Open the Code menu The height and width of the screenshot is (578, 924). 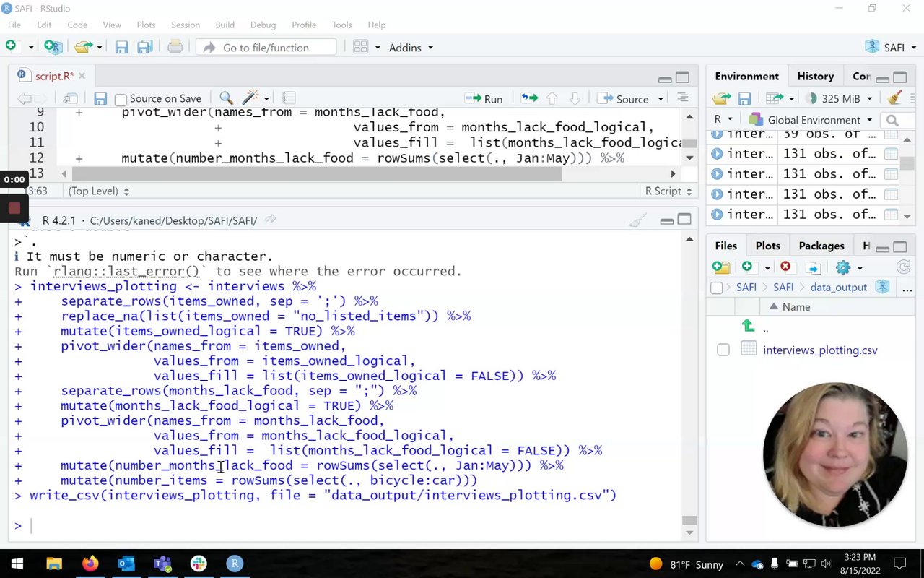(x=77, y=25)
